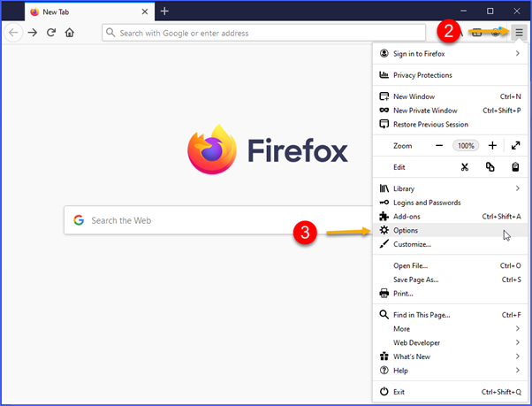The width and height of the screenshot is (532, 406).
Task: Expand Web Developer chevron arrow
Action: click(x=517, y=342)
